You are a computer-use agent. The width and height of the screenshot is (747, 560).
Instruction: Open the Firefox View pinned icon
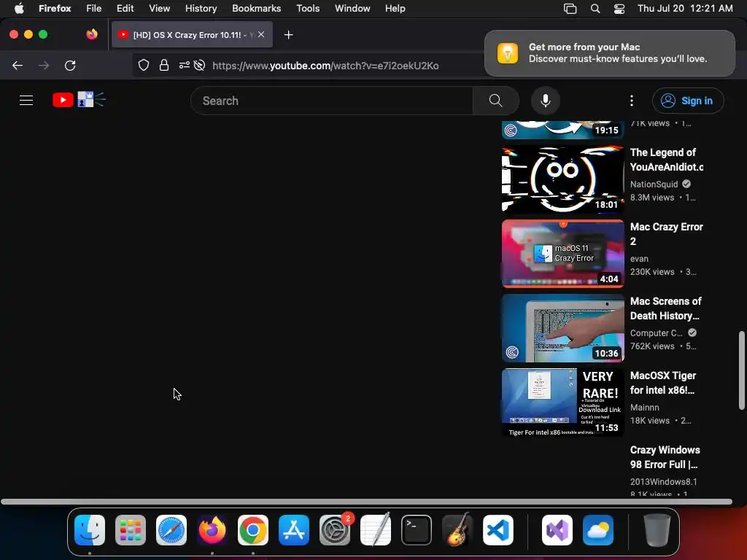[x=92, y=34]
